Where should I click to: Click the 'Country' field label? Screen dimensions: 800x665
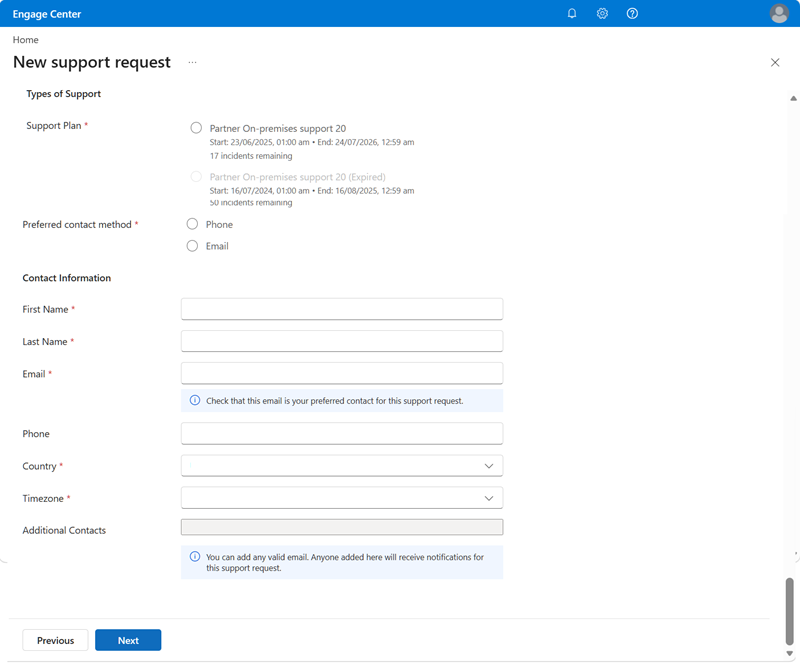39,466
